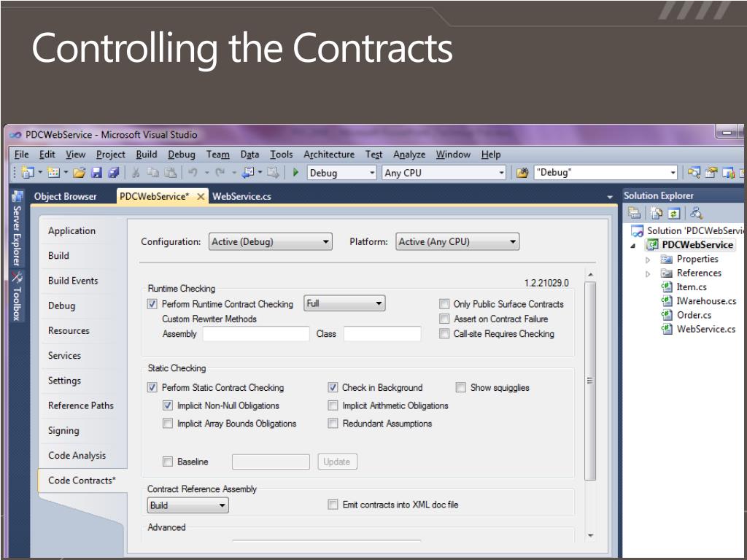Click the Custom Rewriter Assembly input field
Image resolution: width=747 pixels, height=560 pixels.
tap(256, 333)
